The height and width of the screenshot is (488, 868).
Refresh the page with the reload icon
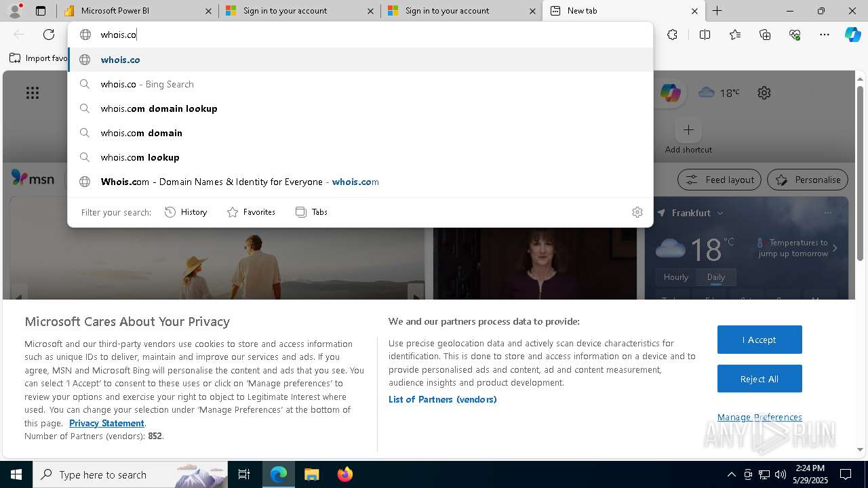(49, 35)
